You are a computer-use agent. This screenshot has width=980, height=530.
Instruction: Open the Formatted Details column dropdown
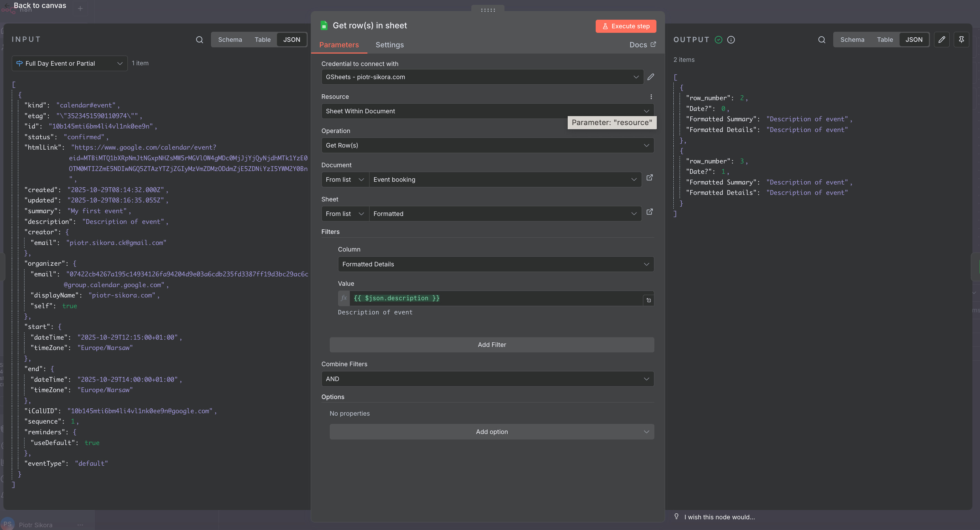point(495,264)
